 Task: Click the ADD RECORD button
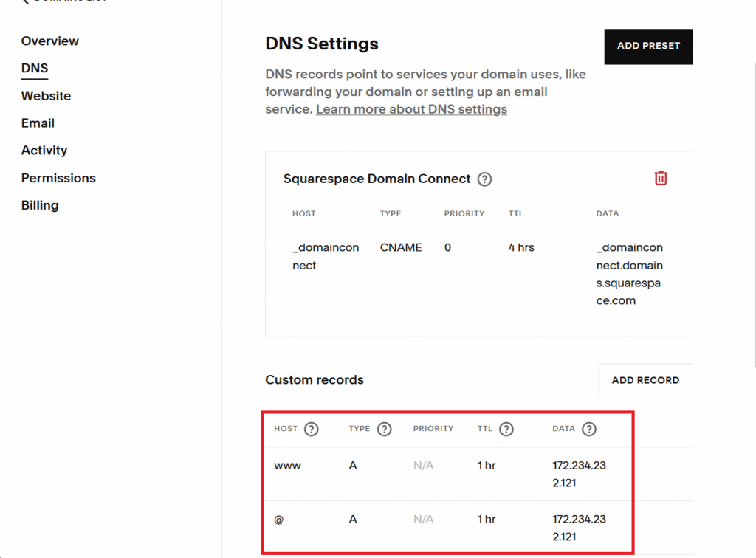645,381
